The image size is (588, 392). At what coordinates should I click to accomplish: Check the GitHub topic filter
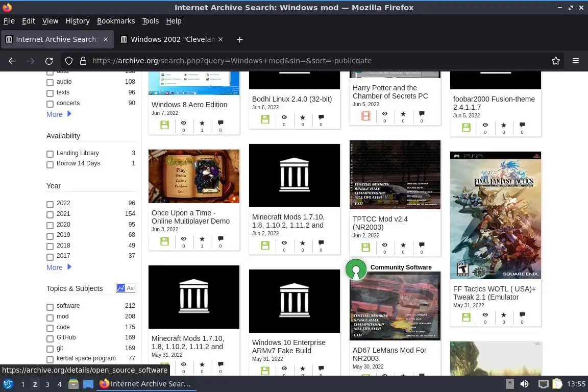pos(50,339)
